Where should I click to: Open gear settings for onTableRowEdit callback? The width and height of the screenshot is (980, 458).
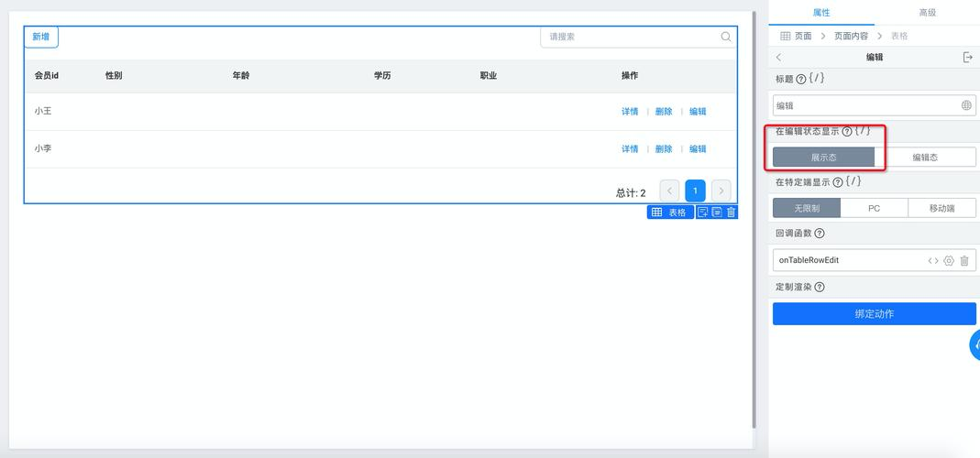coord(949,260)
